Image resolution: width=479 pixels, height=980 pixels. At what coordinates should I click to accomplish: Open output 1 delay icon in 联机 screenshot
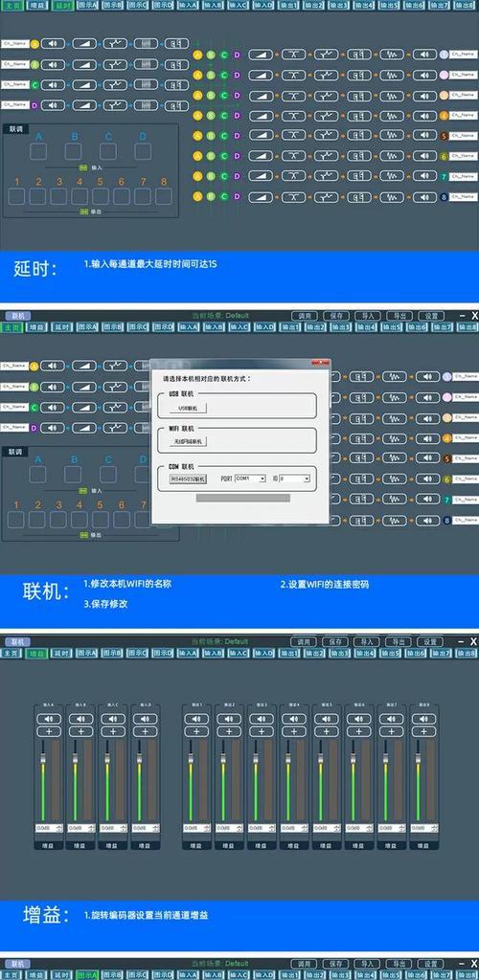(361, 377)
